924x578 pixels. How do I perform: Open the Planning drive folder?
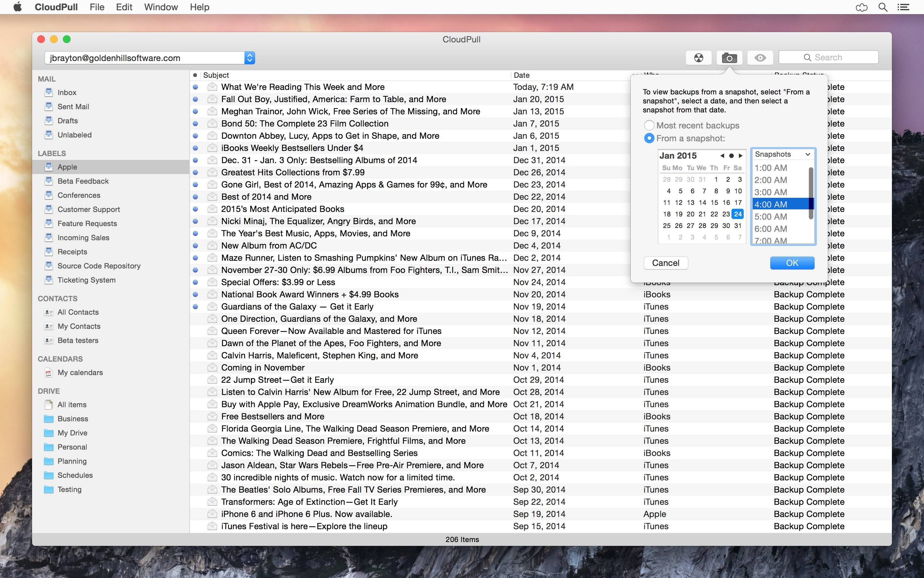click(48, 461)
